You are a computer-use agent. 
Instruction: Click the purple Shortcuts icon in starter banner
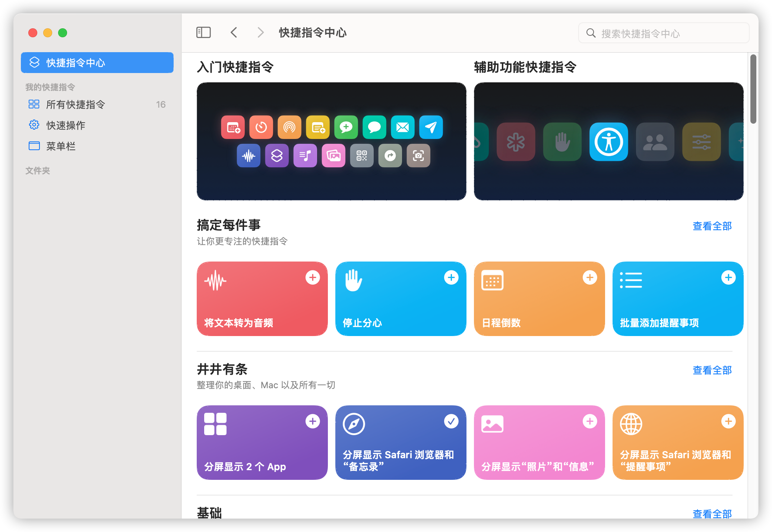point(277,156)
